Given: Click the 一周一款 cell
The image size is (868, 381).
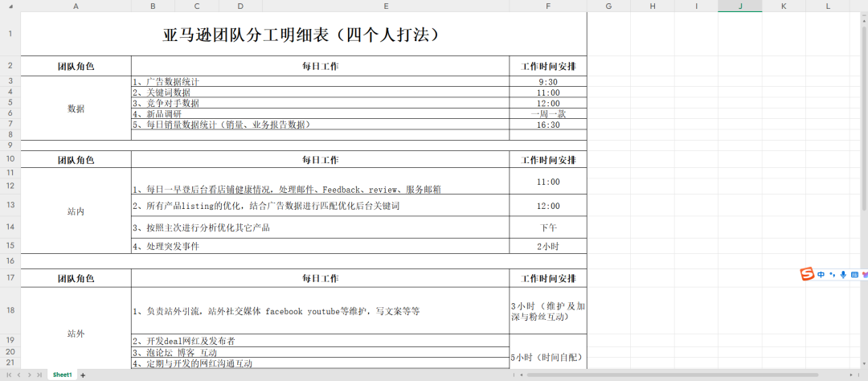Looking at the screenshot, I should 548,113.
